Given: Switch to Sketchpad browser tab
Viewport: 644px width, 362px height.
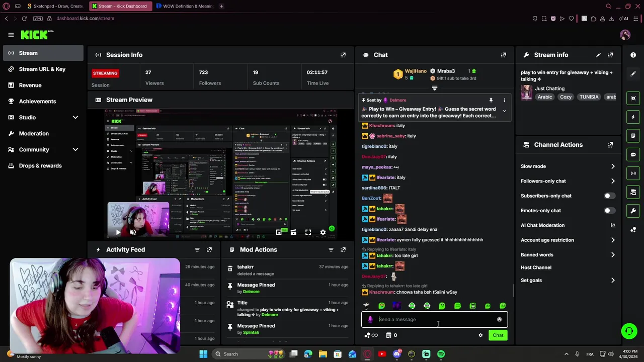Looking at the screenshot, I should (x=55, y=6).
